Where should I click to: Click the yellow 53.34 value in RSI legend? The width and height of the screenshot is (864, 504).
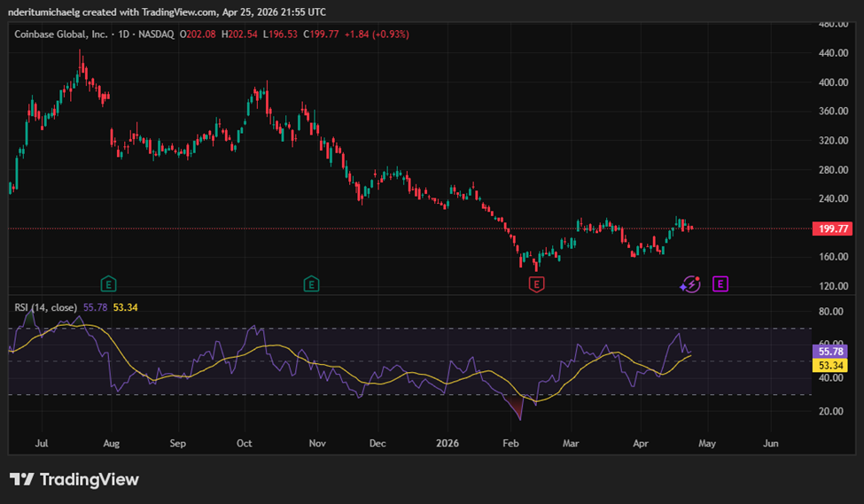(x=124, y=307)
